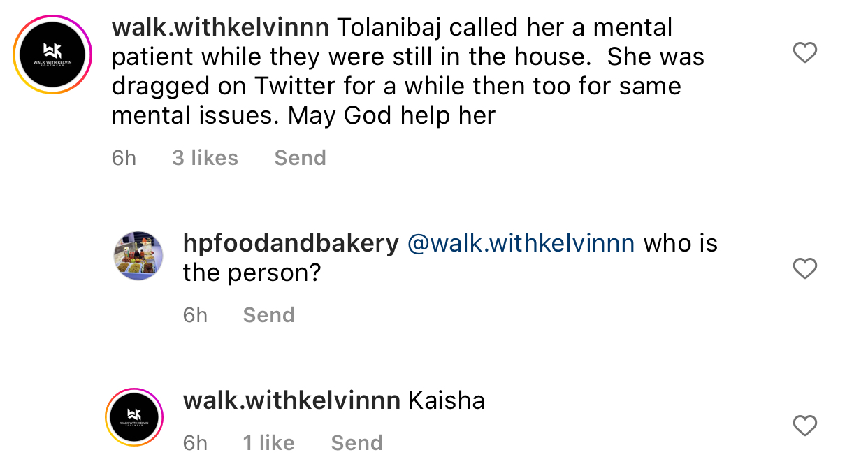Click the 6h timestamp under Kaisha reply

[195, 443]
